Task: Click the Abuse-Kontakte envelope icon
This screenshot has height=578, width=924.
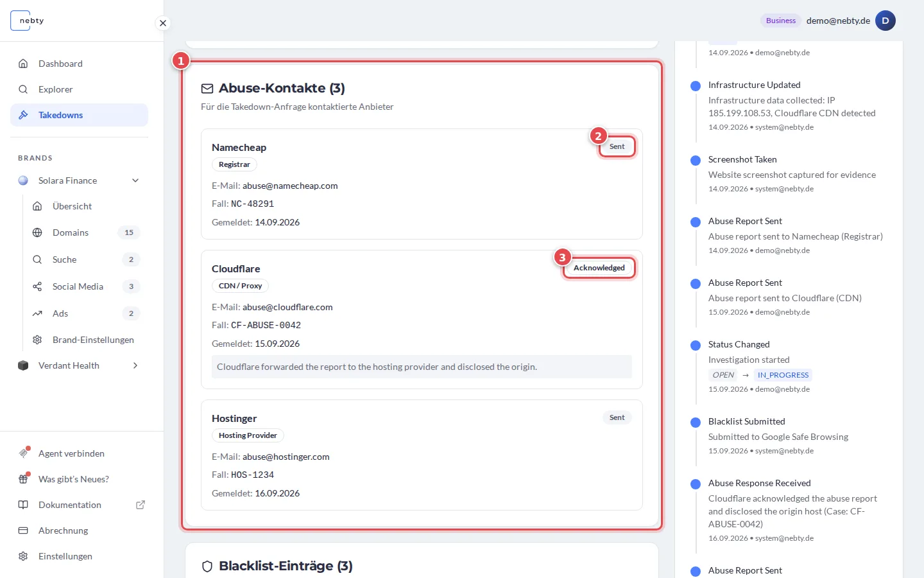Action: (x=207, y=88)
